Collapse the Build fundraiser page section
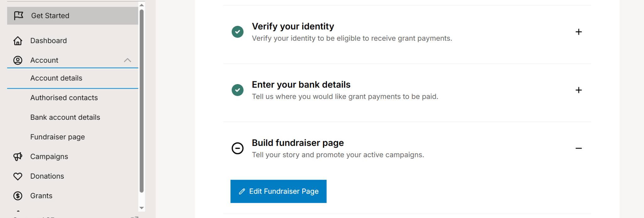The image size is (644, 218). (579, 148)
